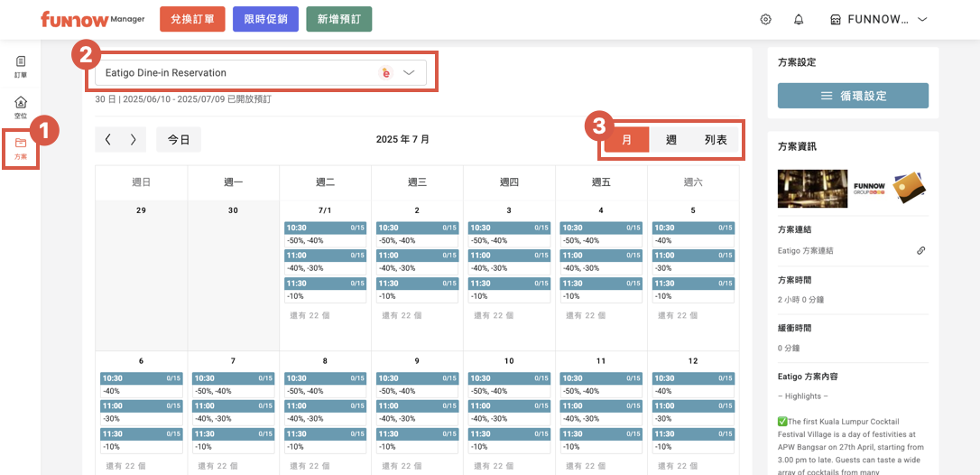Go to next month arrow
This screenshot has width=980, height=475.
(x=134, y=139)
